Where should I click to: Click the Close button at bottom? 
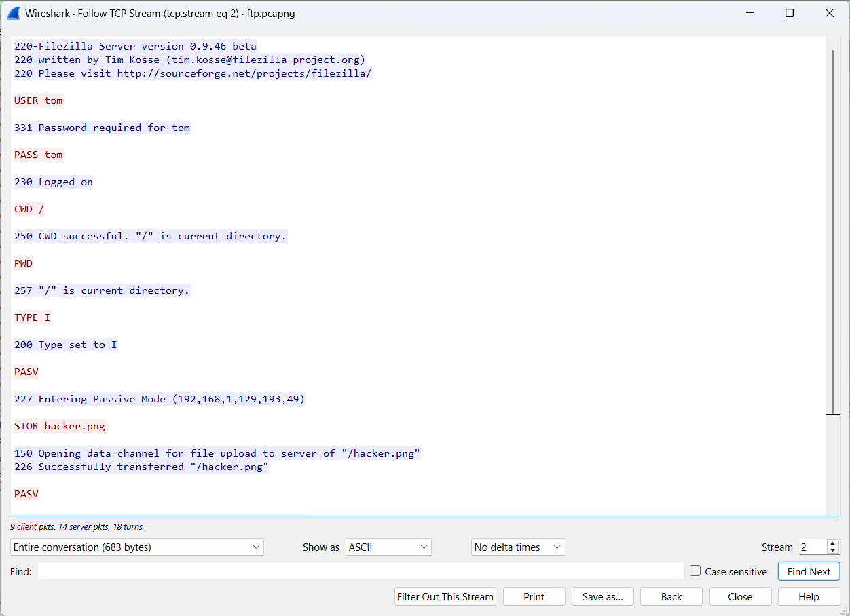coord(740,597)
